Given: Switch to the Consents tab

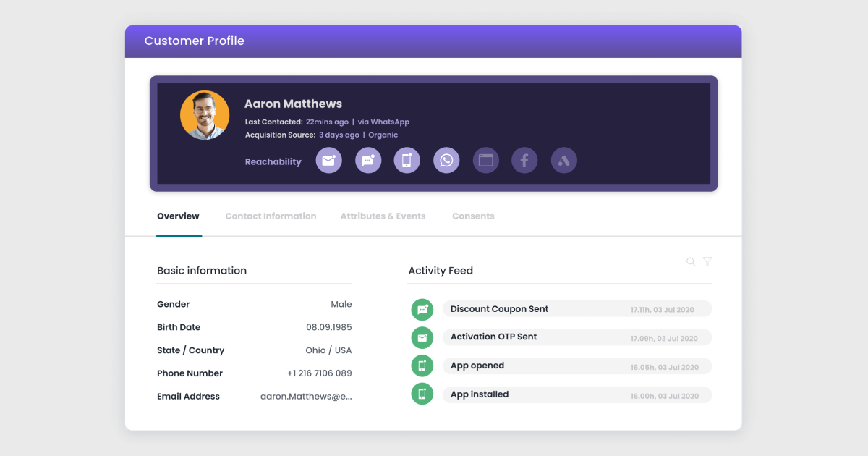Looking at the screenshot, I should coord(473,216).
